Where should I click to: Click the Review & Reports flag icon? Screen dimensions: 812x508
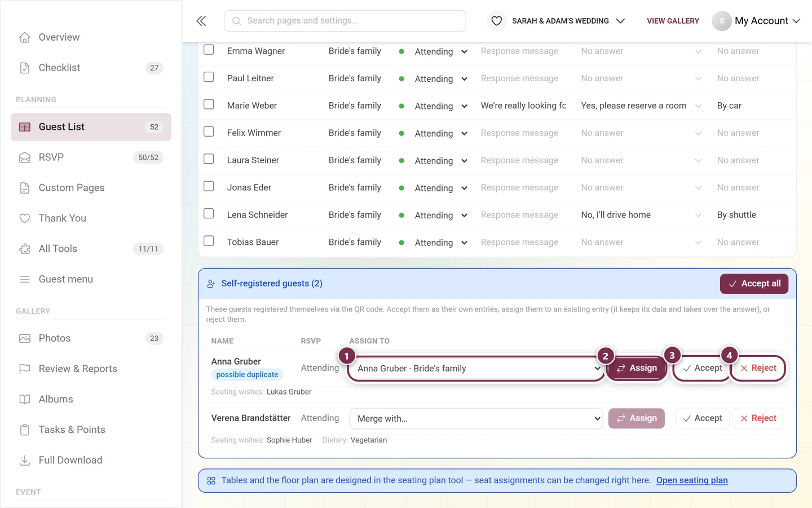[x=25, y=369]
